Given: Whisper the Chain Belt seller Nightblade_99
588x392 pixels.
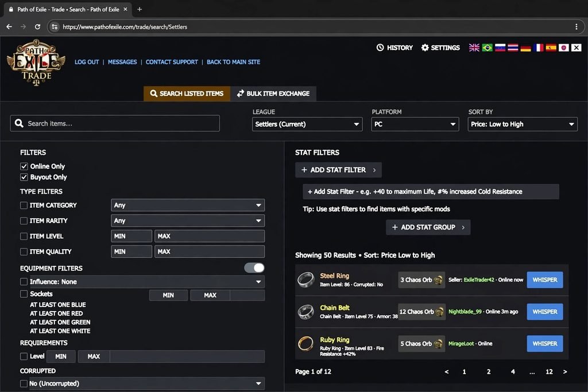Looking at the screenshot, I should coord(545,312).
